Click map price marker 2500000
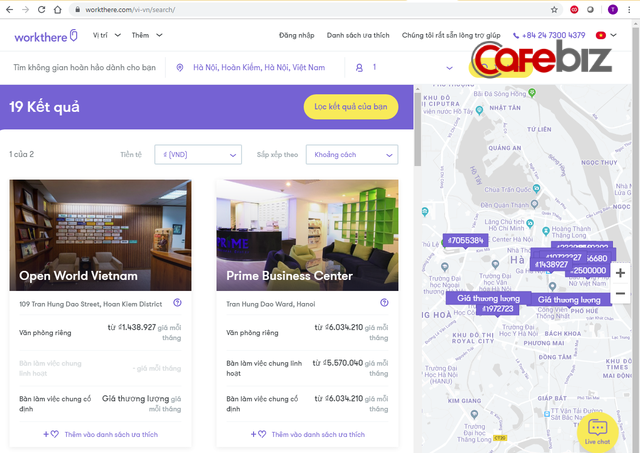Image resolution: width=640 pixels, height=453 pixels. (x=589, y=271)
